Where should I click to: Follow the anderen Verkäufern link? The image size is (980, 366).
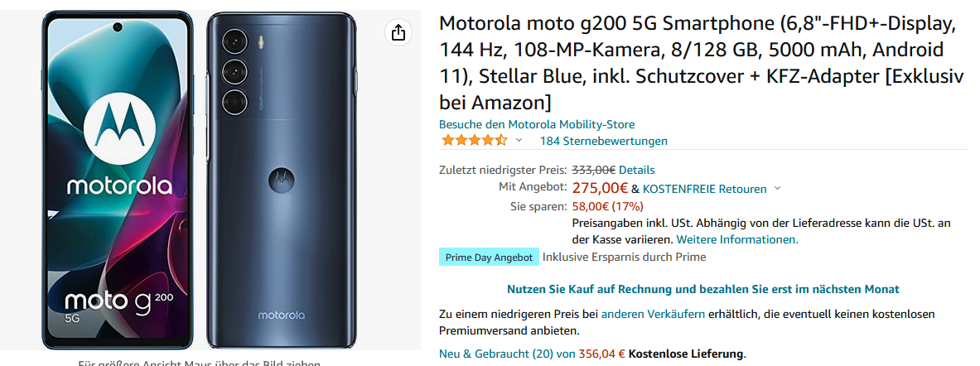(x=653, y=314)
